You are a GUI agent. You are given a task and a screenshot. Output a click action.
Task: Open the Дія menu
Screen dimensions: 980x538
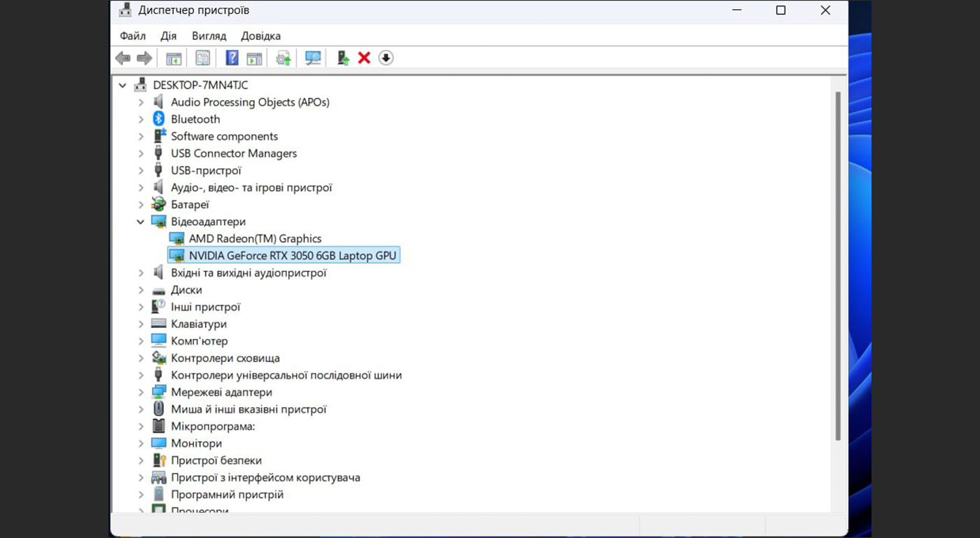coord(169,36)
